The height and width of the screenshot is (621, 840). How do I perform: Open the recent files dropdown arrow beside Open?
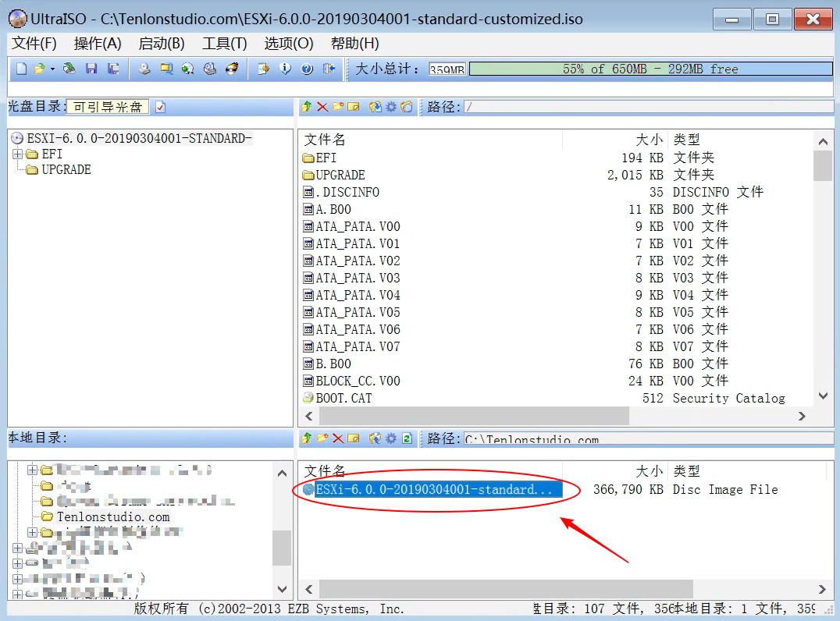52,69
